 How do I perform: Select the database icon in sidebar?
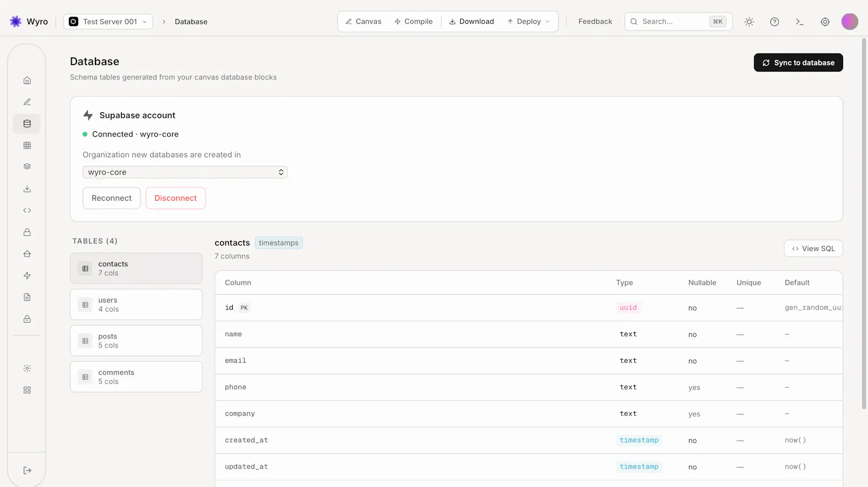click(x=27, y=124)
